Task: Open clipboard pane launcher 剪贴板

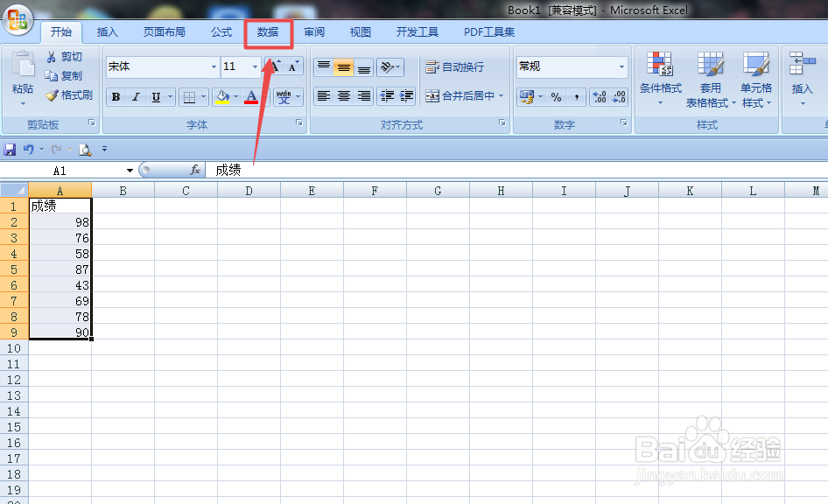Action: point(92,123)
